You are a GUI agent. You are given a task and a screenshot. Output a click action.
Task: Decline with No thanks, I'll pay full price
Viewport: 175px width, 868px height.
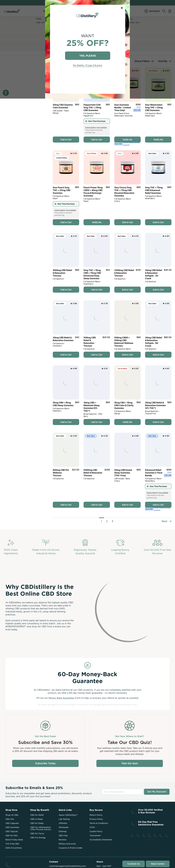point(87,65)
